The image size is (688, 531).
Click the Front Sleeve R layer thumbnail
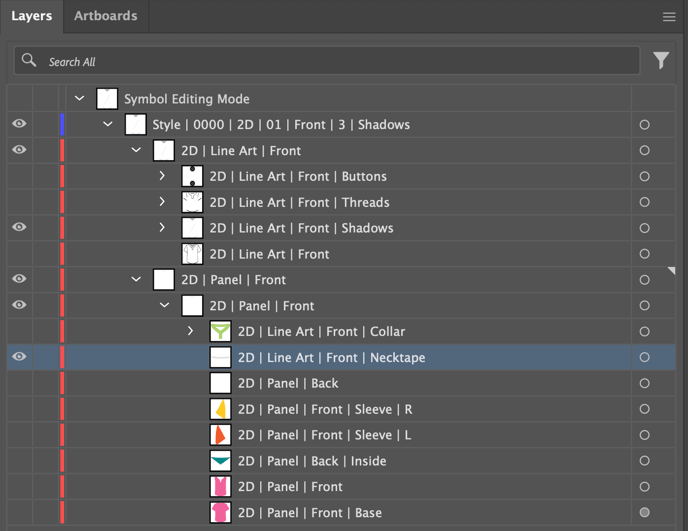click(220, 409)
